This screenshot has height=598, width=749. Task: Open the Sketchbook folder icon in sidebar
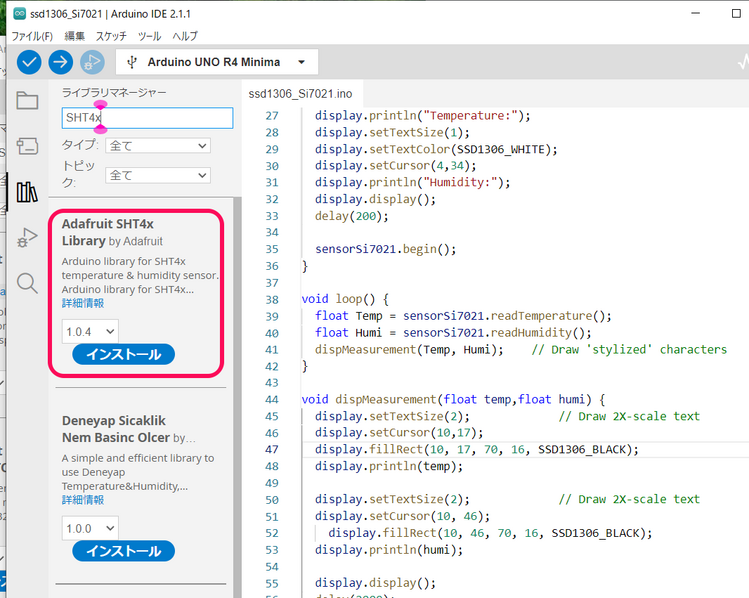(27, 100)
